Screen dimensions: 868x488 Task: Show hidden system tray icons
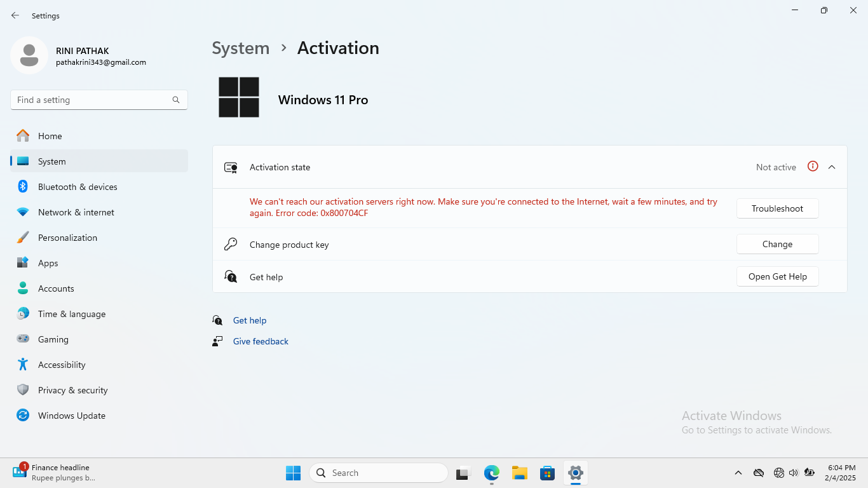pyautogui.click(x=738, y=473)
